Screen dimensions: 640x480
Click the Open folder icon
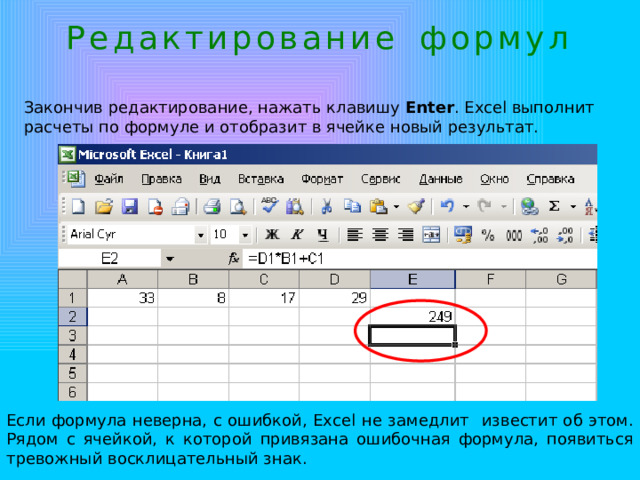(x=104, y=207)
